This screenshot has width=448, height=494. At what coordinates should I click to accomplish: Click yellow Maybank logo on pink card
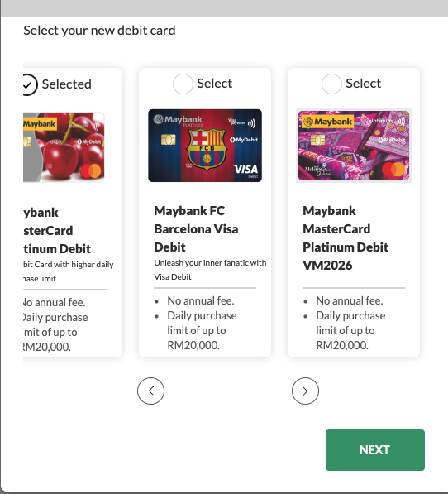(327, 122)
